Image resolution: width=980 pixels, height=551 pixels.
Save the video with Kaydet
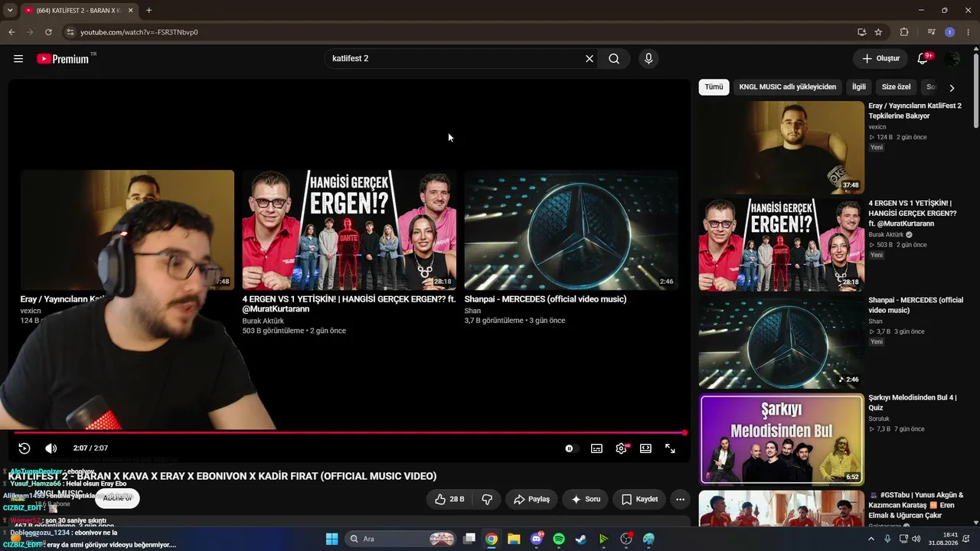(639, 499)
